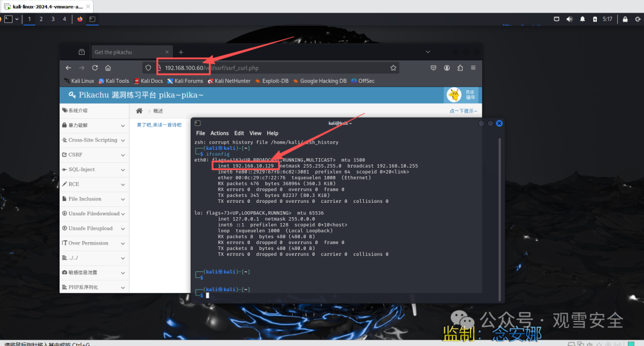Click the terminal window icon in title bar
This screenshot has height=346, width=644.
click(197, 123)
